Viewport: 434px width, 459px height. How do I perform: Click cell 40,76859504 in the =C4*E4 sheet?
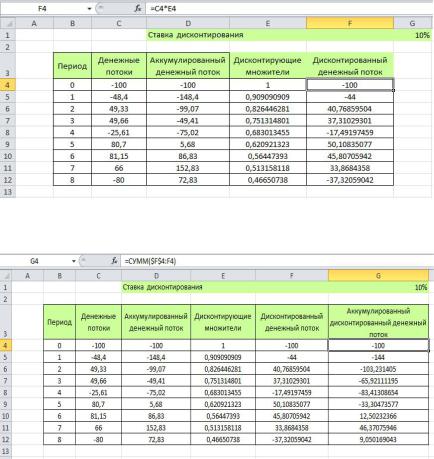[350, 109]
